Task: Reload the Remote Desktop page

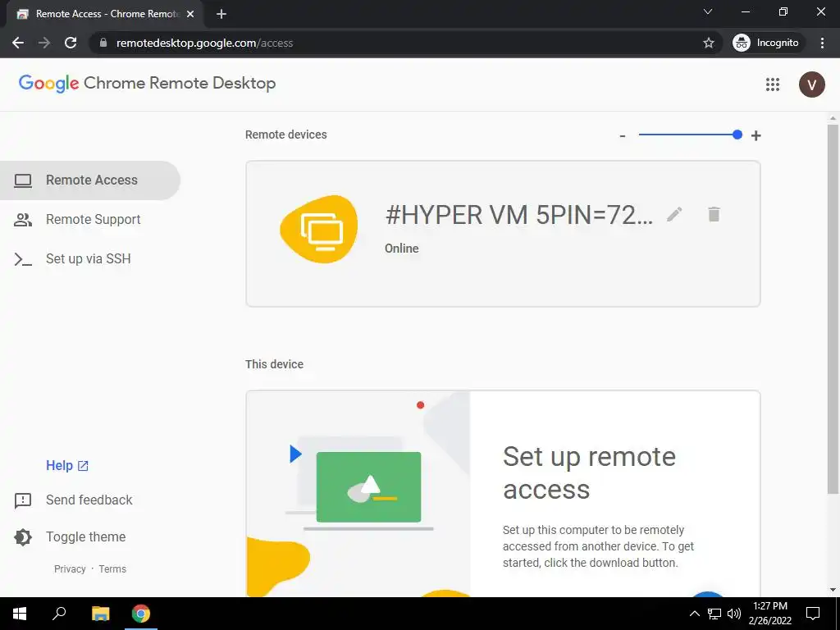Action: click(71, 43)
